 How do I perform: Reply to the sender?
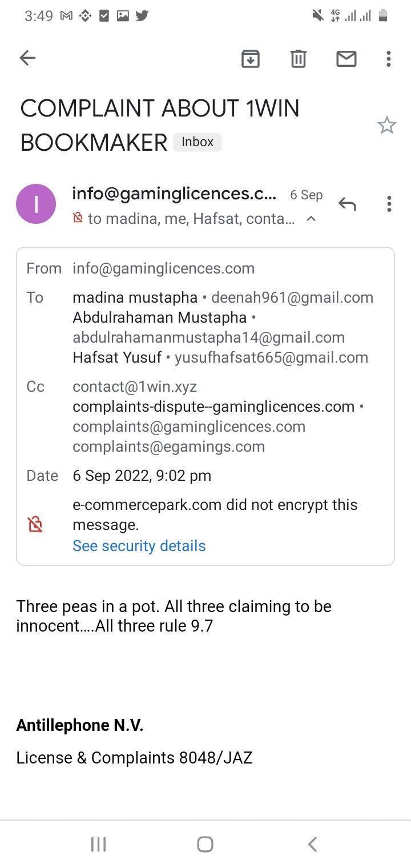click(346, 204)
